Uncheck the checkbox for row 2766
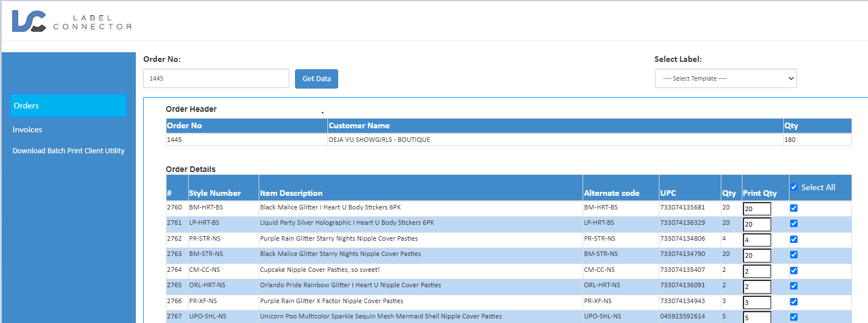This screenshot has width=868, height=323. click(x=794, y=301)
